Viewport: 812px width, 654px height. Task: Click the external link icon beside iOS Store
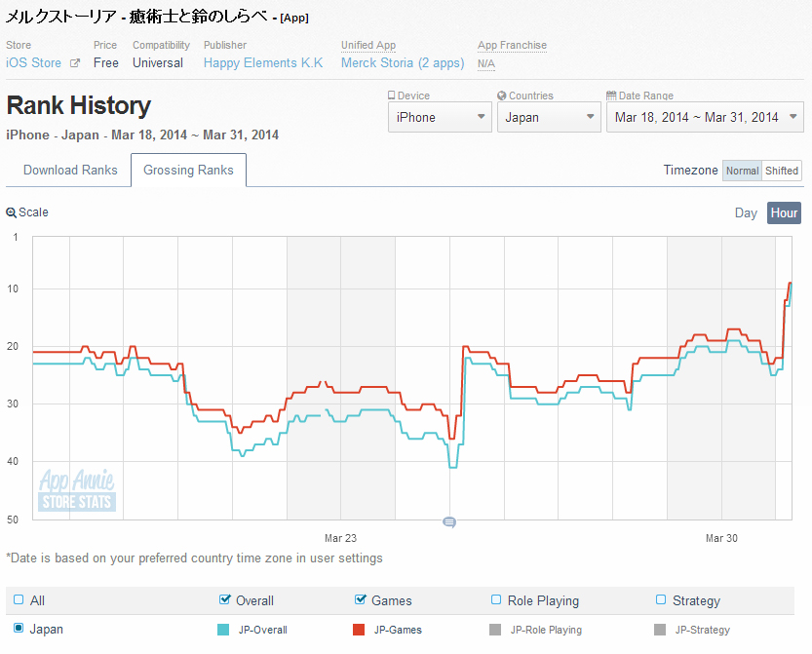pyautogui.click(x=75, y=63)
